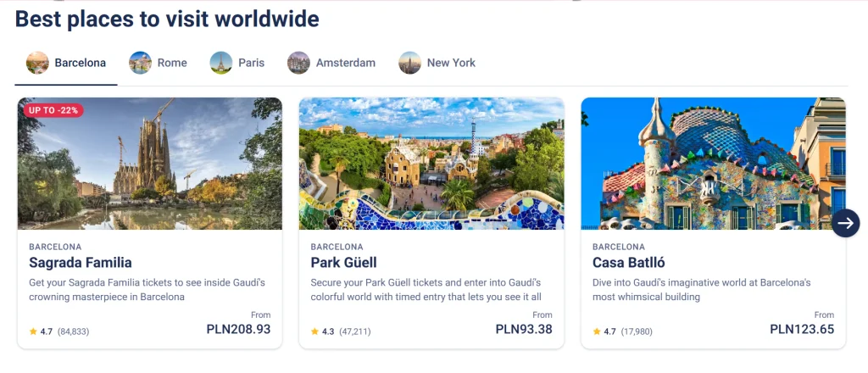Click the Paris Eiffel Tower icon
The width and height of the screenshot is (868, 373).
click(221, 63)
